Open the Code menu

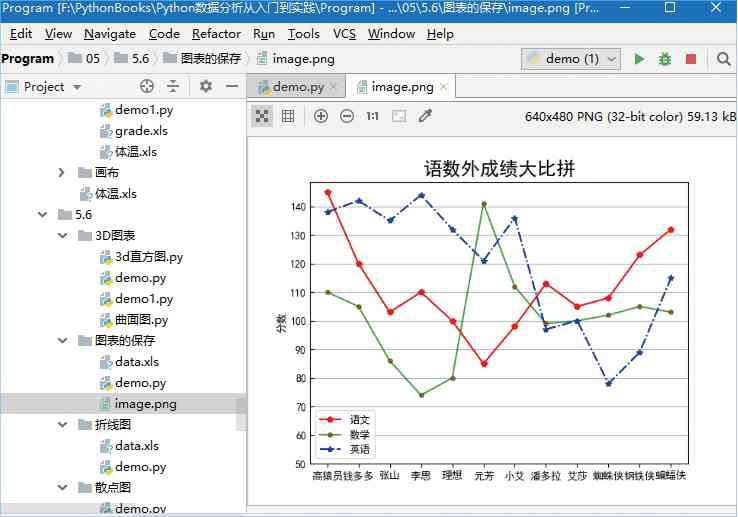click(x=164, y=34)
